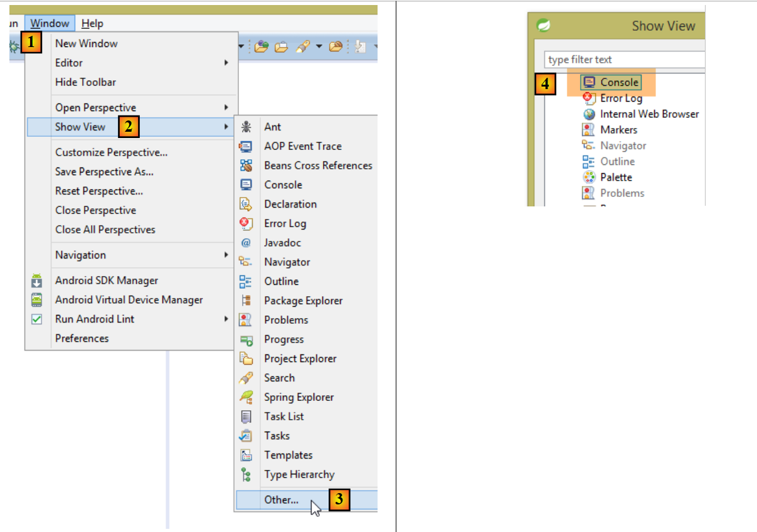Choose Other... in Show View submenu
This screenshot has width=757, height=532.
281,500
